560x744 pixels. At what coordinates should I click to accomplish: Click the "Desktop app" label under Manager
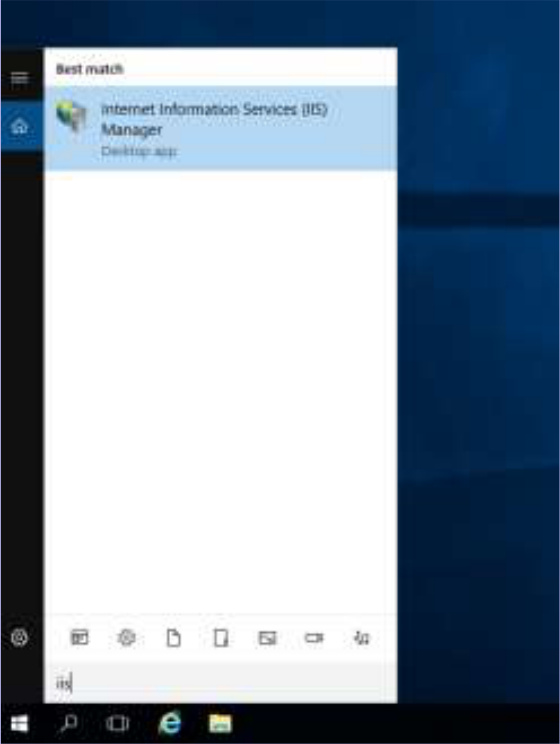(x=139, y=151)
